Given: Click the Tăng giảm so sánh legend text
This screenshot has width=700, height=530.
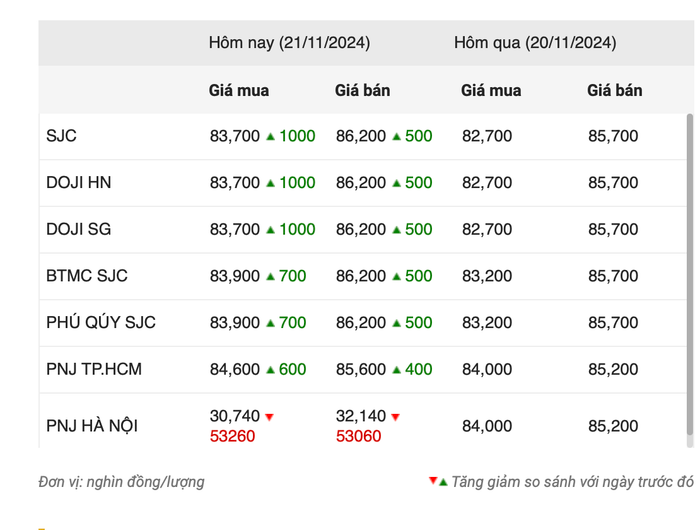Looking at the screenshot, I should coord(572,482).
